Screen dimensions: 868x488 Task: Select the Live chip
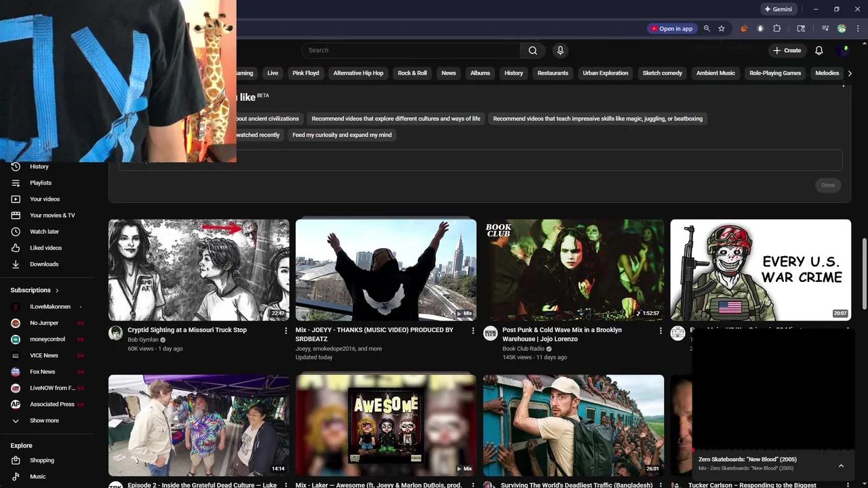click(x=273, y=73)
